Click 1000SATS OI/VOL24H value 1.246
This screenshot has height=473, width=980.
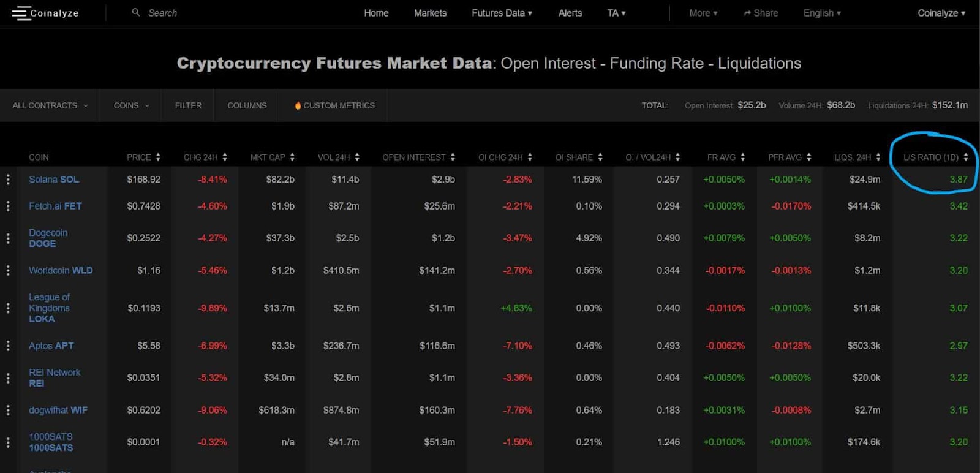click(668, 442)
